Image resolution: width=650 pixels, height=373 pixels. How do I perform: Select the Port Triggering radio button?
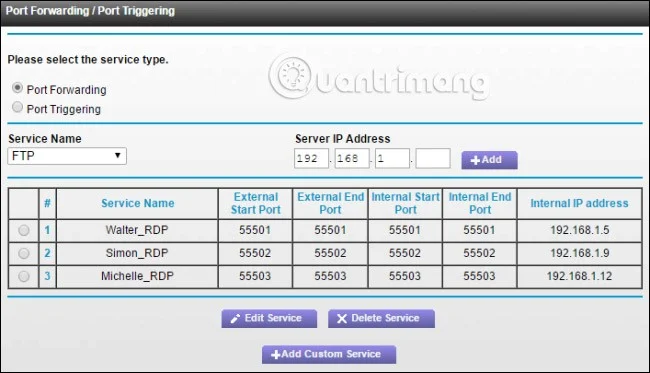point(17,107)
